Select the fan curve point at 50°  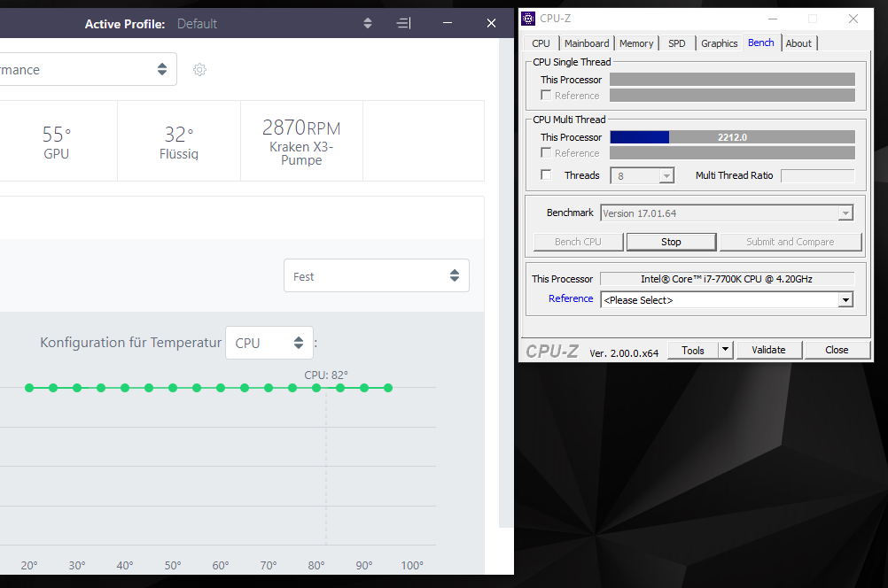[x=173, y=388]
